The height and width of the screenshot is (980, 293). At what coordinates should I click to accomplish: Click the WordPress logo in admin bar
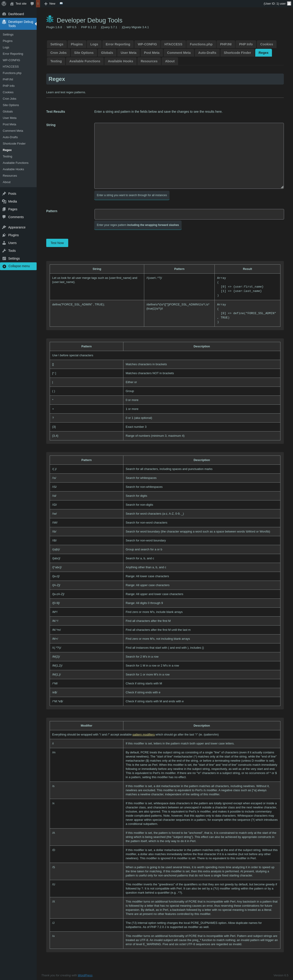pos(4,3)
